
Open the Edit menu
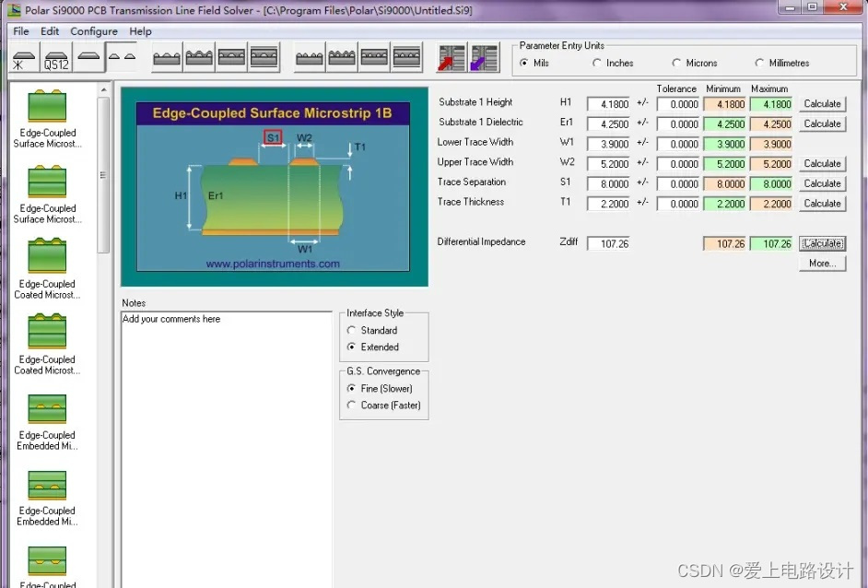point(50,31)
